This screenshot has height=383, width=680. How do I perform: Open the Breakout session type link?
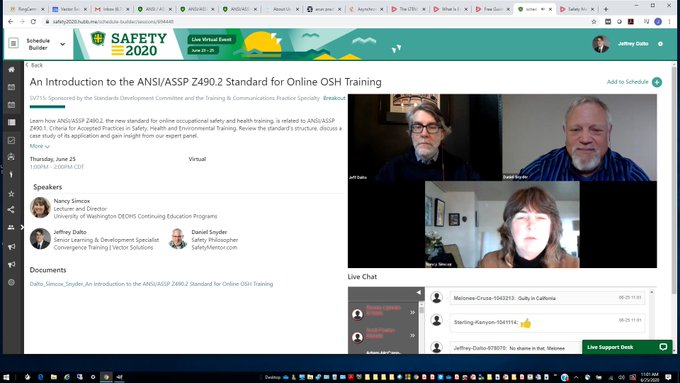coord(334,98)
